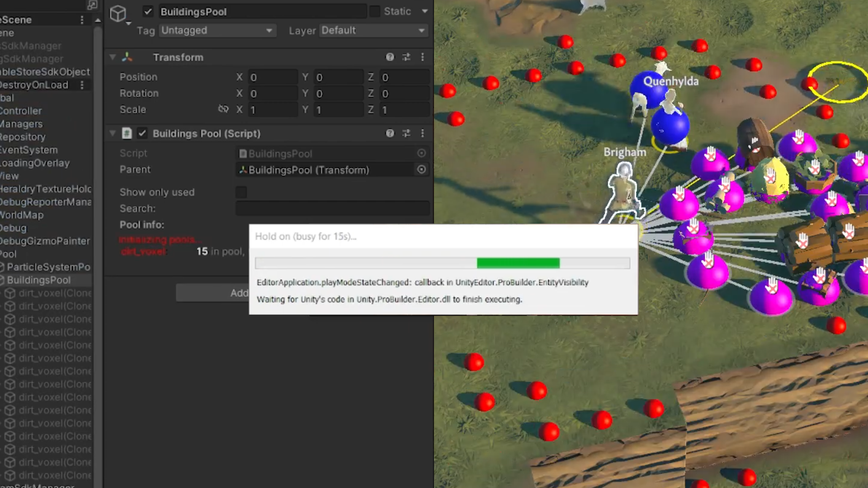Open Transform component help reference

click(x=390, y=57)
